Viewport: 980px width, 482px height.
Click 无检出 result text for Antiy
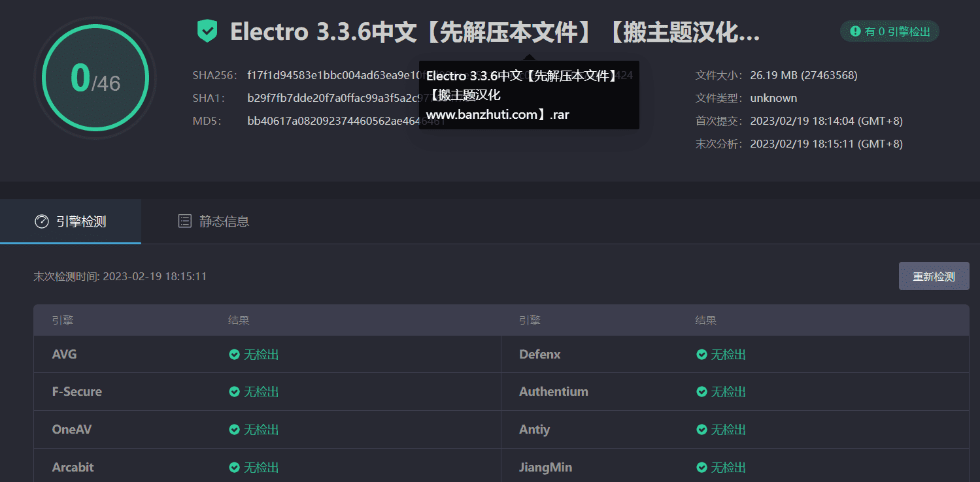point(729,430)
